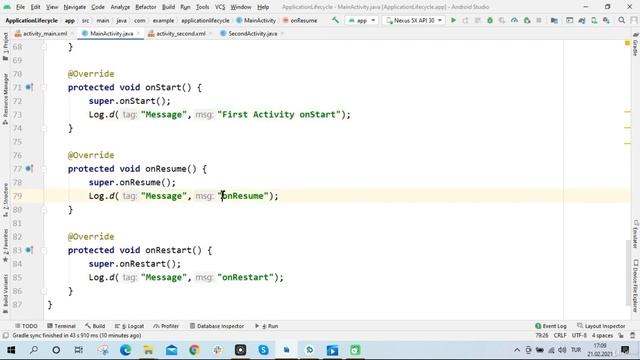Click override gutter marker beside onResume

pos(29,168)
